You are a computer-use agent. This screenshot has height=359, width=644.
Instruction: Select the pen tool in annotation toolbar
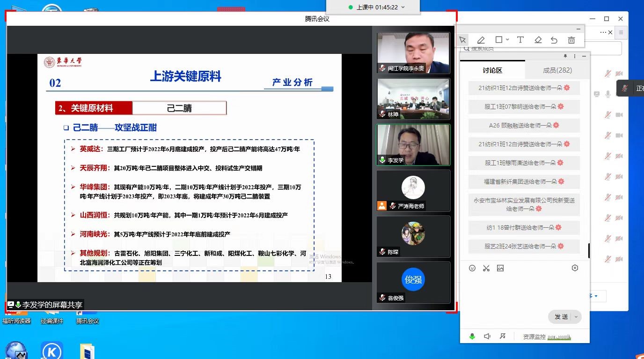pos(481,40)
